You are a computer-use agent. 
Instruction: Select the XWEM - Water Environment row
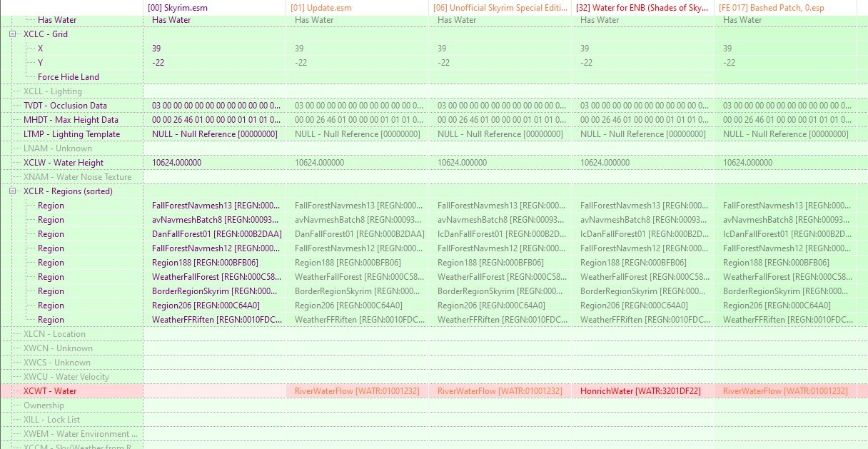[81, 434]
